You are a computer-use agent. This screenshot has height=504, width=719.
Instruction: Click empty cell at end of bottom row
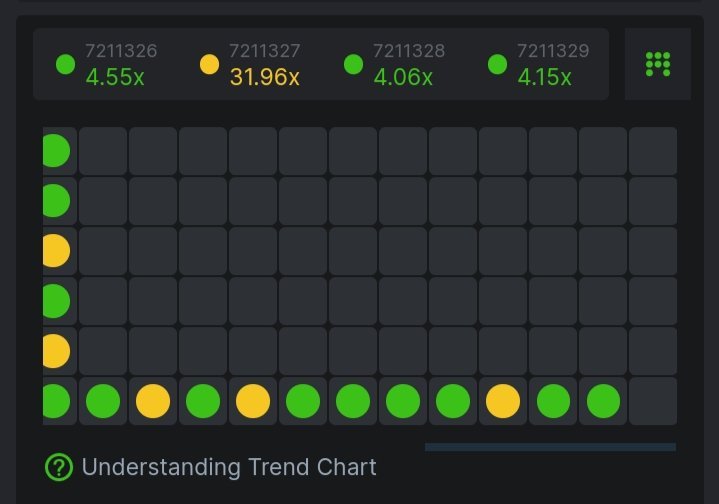(x=653, y=401)
